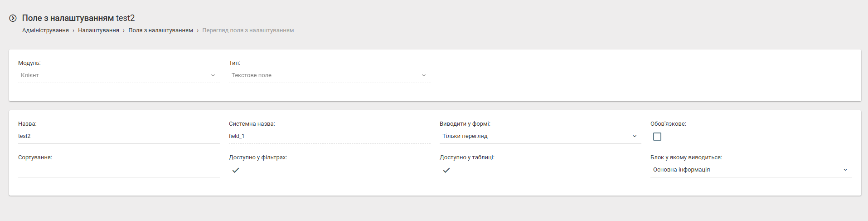The width and height of the screenshot is (868, 221).
Task: Click the circled arrow icon beside page title
Action: pos(13,18)
